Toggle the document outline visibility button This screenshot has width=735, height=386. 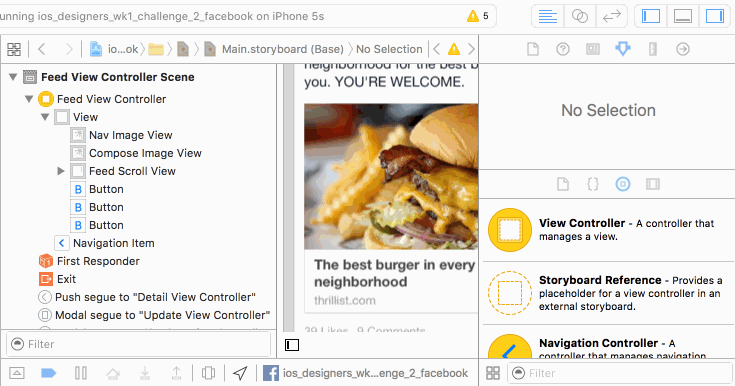[x=292, y=345]
